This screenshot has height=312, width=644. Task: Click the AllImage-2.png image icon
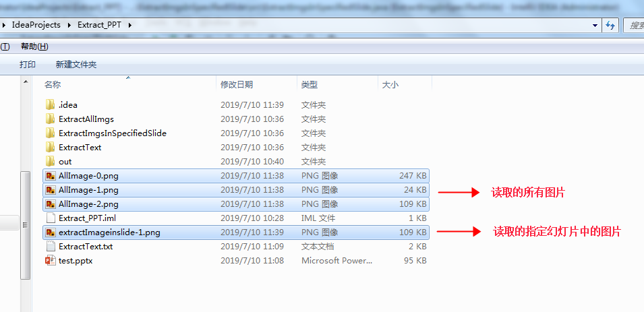coord(51,204)
